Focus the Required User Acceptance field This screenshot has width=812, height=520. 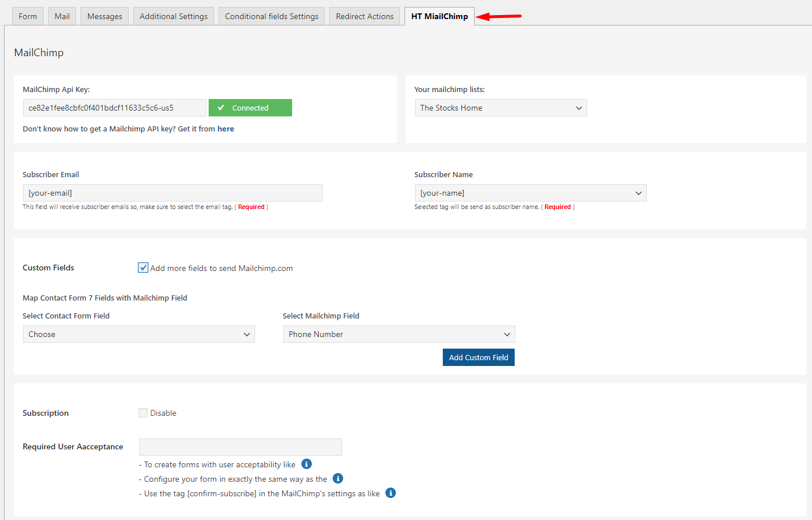pos(241,447)
